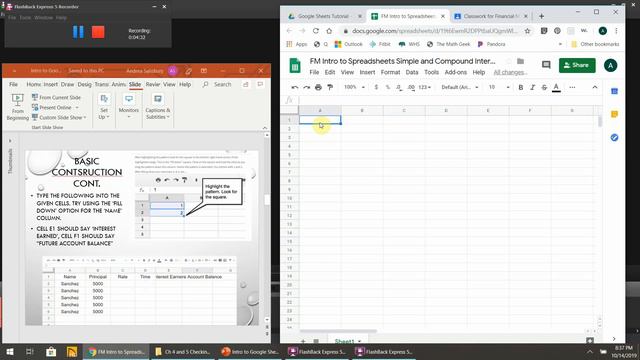Screen dimensions: 640x360
Task: Open the Data menu in Google Sheets
Action: pos(412,72)
